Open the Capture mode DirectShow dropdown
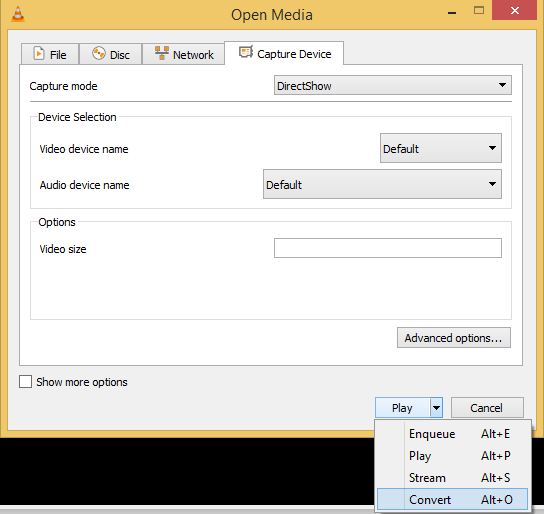 coord(392,85)
